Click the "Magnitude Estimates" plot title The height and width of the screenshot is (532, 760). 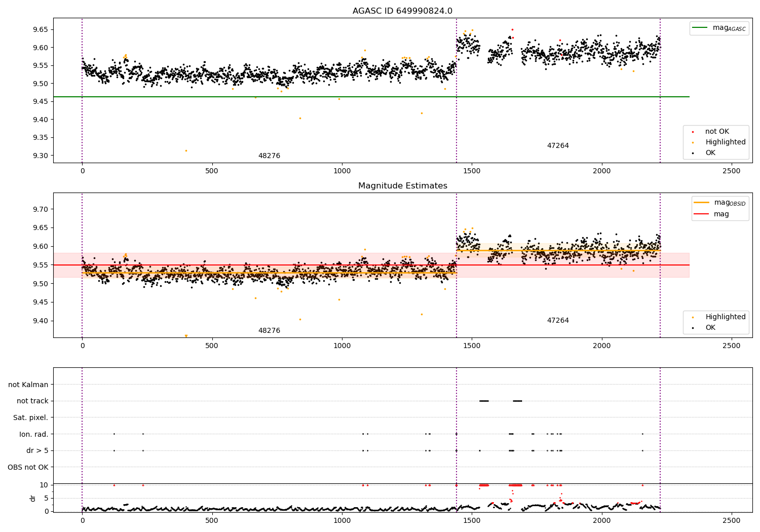pyautogui.click(x=402, y=186)
